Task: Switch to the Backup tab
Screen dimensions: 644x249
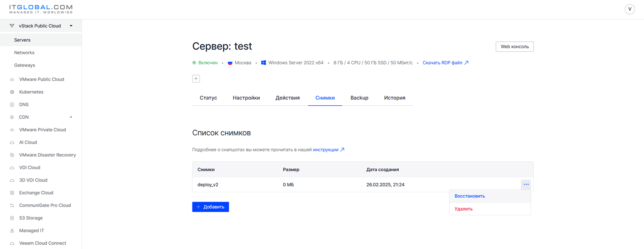Action: click(359, 98)
